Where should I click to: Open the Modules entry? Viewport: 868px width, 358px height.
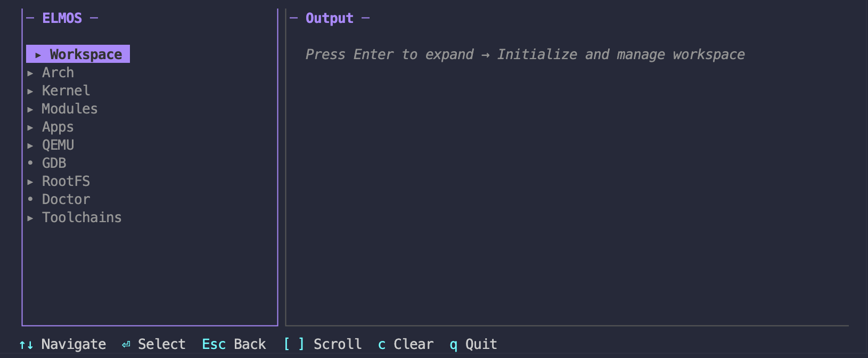click(x=70, y=109)
